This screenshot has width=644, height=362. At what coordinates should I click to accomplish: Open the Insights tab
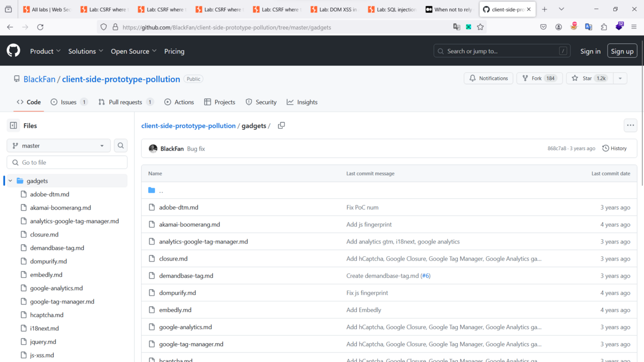click(x=302, y=102)
